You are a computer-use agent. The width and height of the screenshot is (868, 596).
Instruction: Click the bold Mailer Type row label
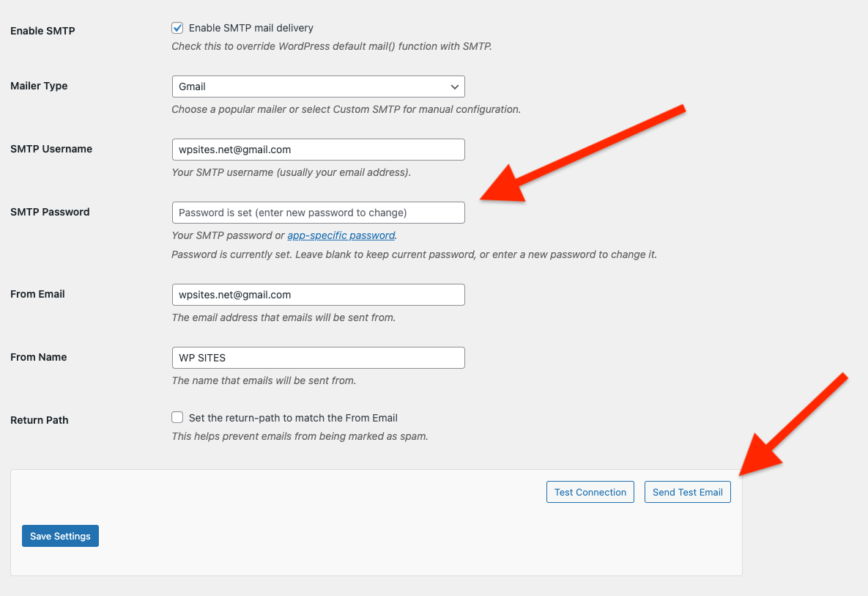pyautogui.click(x=39, y=86)
